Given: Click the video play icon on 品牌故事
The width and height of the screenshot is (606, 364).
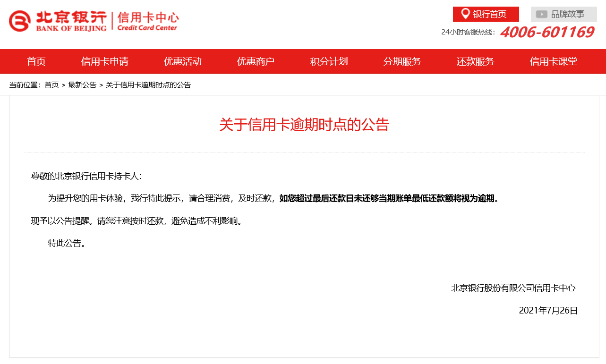Looking at the screenshot, I should 541,14.
